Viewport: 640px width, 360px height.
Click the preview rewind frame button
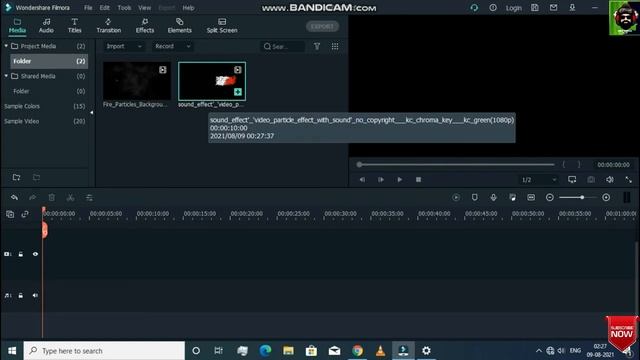362,180
